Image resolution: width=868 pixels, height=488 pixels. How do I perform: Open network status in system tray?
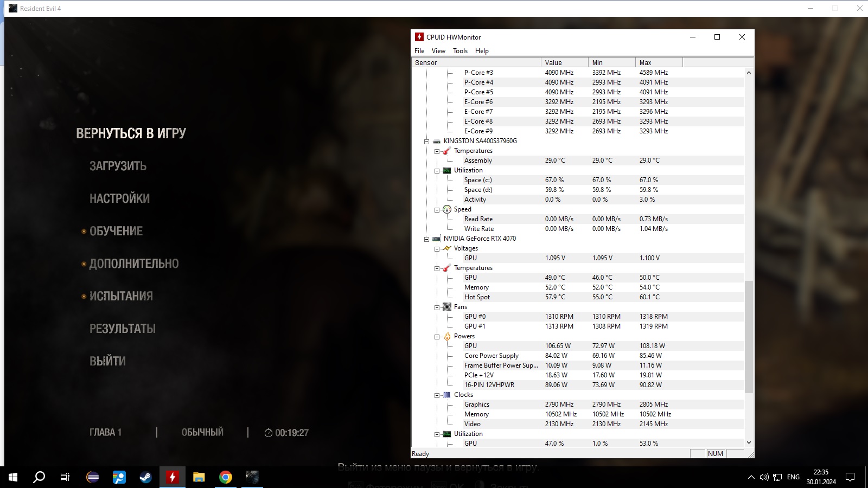click(x=777, y=477)
